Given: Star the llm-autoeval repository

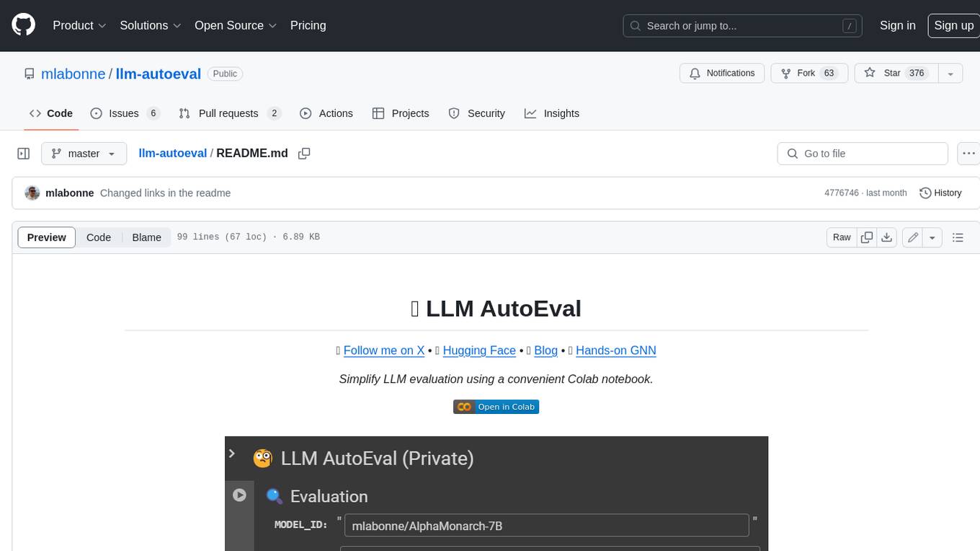Looking at the screenshot, I should (x=896, y=73).
